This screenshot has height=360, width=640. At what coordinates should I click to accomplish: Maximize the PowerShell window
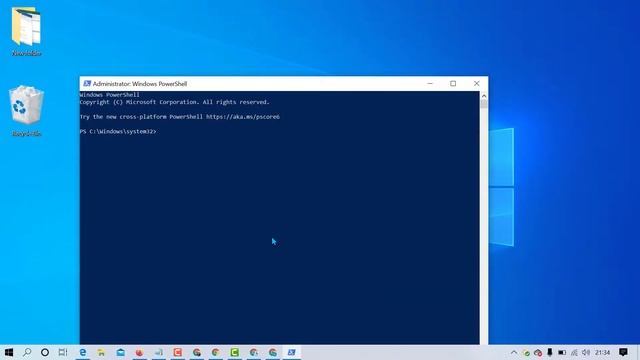click(x=453, y=83)
